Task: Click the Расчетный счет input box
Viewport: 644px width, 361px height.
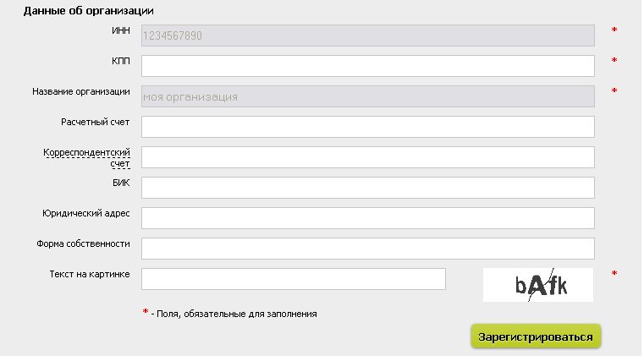Action: point(368,127)
